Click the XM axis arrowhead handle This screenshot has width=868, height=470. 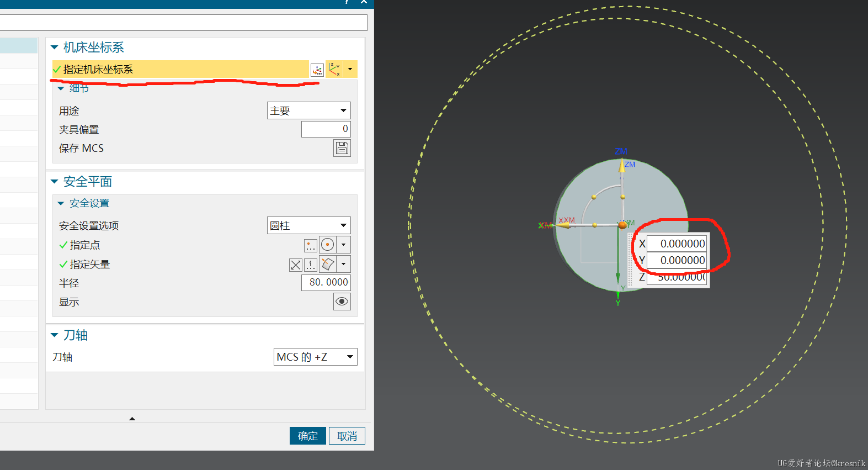(x=563, y=225)
